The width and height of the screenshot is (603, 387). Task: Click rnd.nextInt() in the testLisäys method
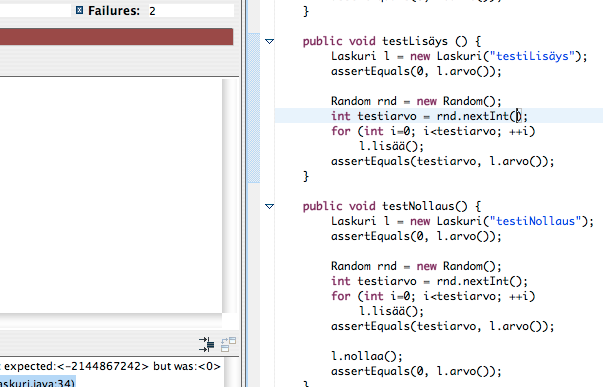479,116
